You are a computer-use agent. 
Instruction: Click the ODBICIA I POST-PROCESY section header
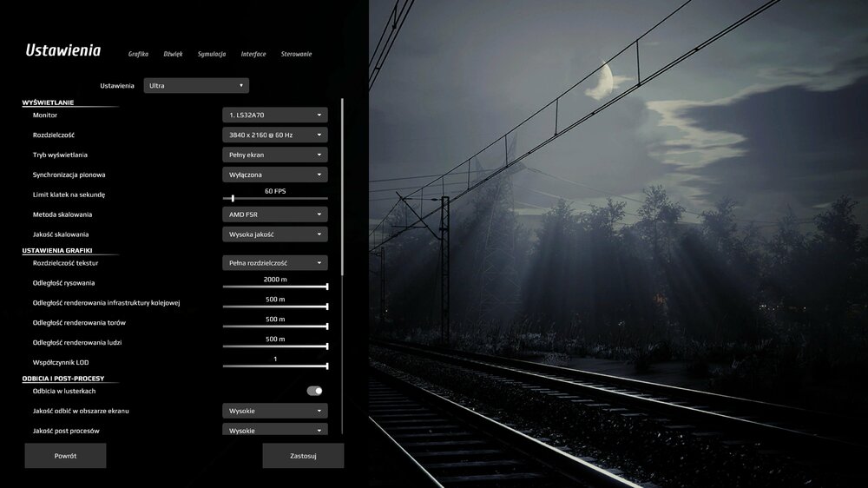point(63,379)
